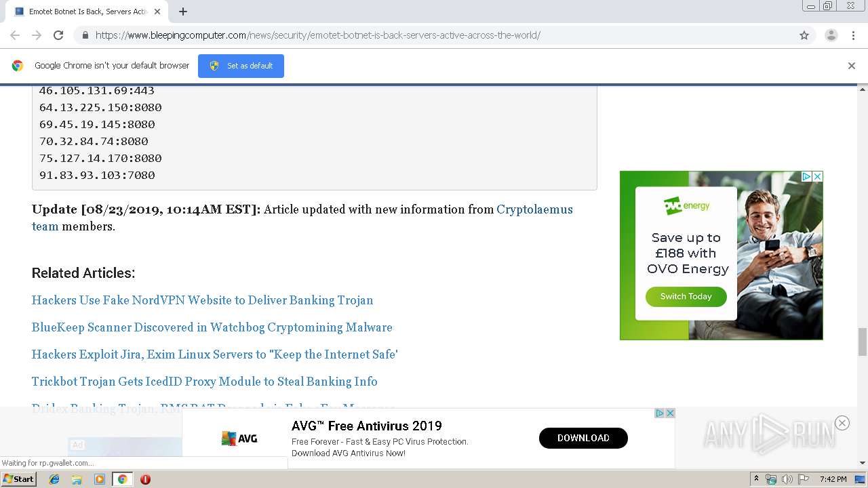Click AVG Free Antivirus 2019 ad title
Image resolution: width=868 pixels, height=488 pixels.
tap(367, 426)
